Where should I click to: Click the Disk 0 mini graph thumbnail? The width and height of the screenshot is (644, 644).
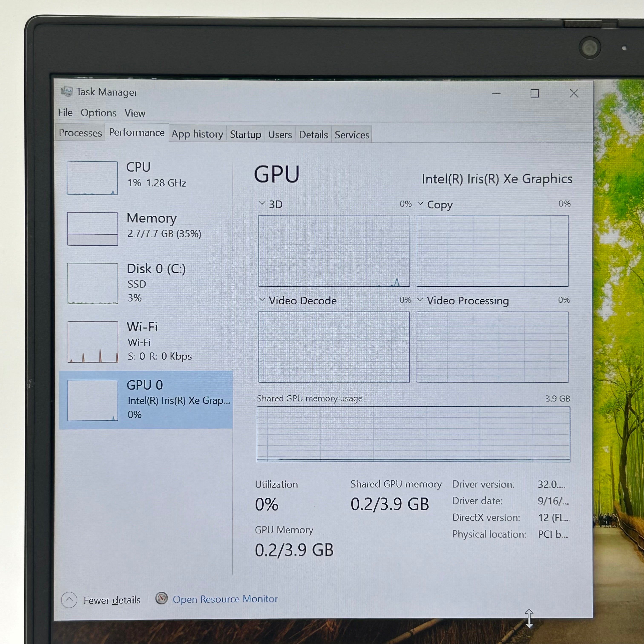[x=93, y=283]
